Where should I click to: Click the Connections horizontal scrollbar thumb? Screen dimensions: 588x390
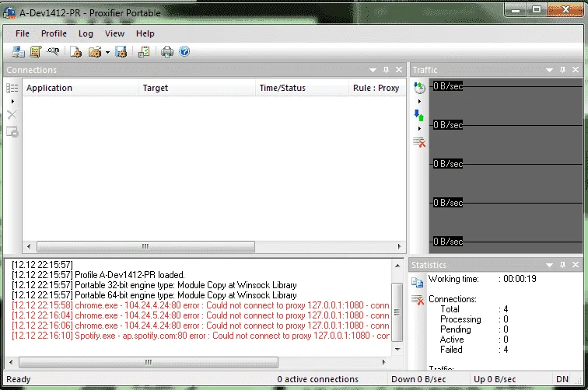click(x=145, y=246)
